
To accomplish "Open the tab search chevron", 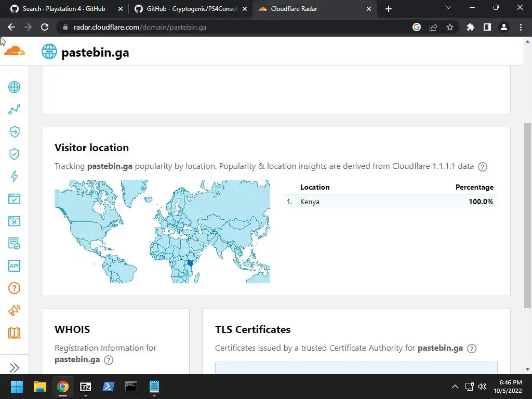I will point(448,7).
